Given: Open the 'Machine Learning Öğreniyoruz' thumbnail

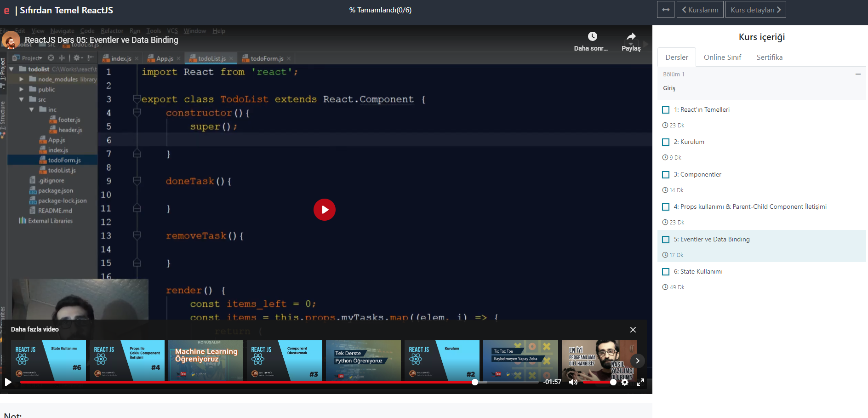Looking at the screenshot, I should point(206,361).
